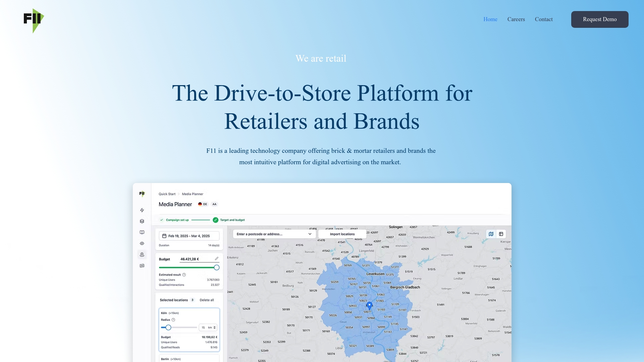The image size is (644, 362).
Task: Open the layers icon in the left sidebar
Action: click(x=142, y=221)
